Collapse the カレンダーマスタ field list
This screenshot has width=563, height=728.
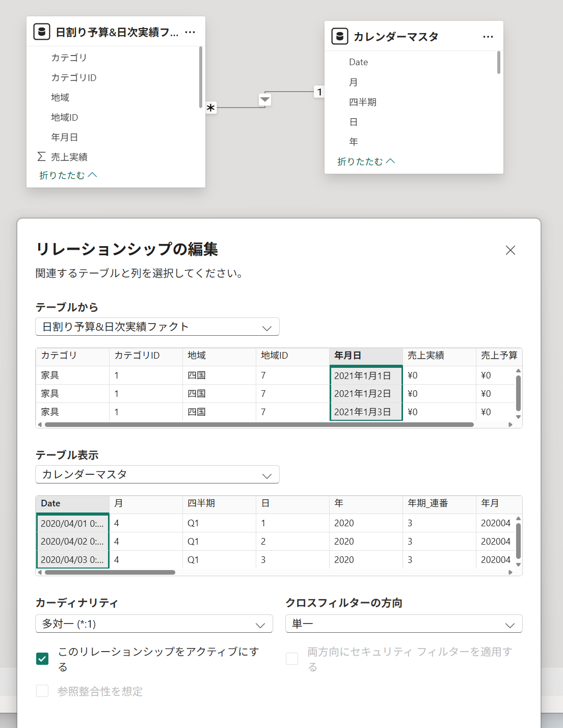tap(366, 161)
